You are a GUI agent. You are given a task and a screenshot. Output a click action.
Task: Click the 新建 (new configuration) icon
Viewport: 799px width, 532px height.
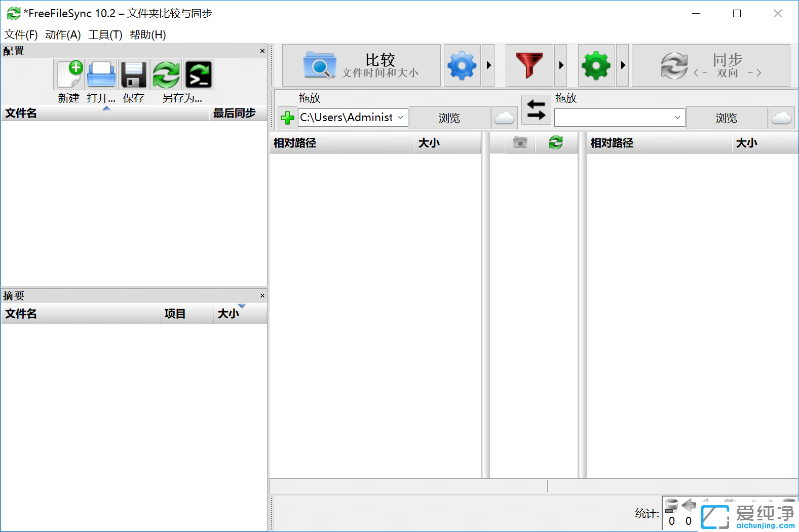(69, 74)
